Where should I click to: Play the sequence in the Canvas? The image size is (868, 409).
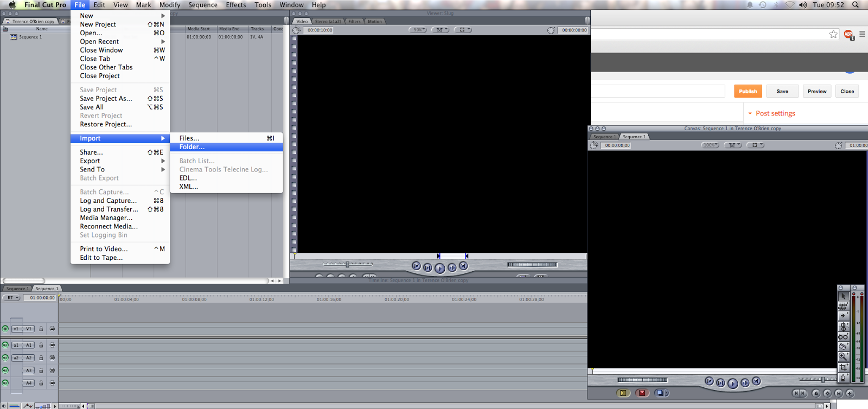click(x=733, y=384)
